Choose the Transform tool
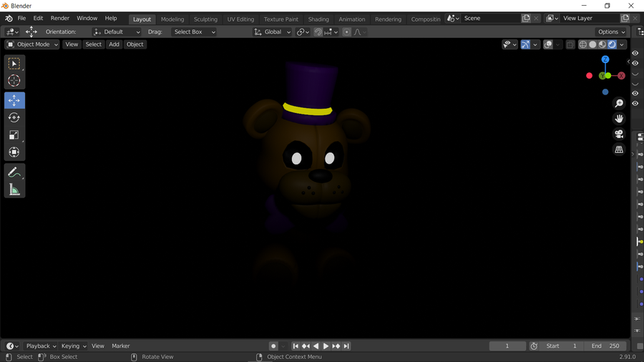 (14, 152)
